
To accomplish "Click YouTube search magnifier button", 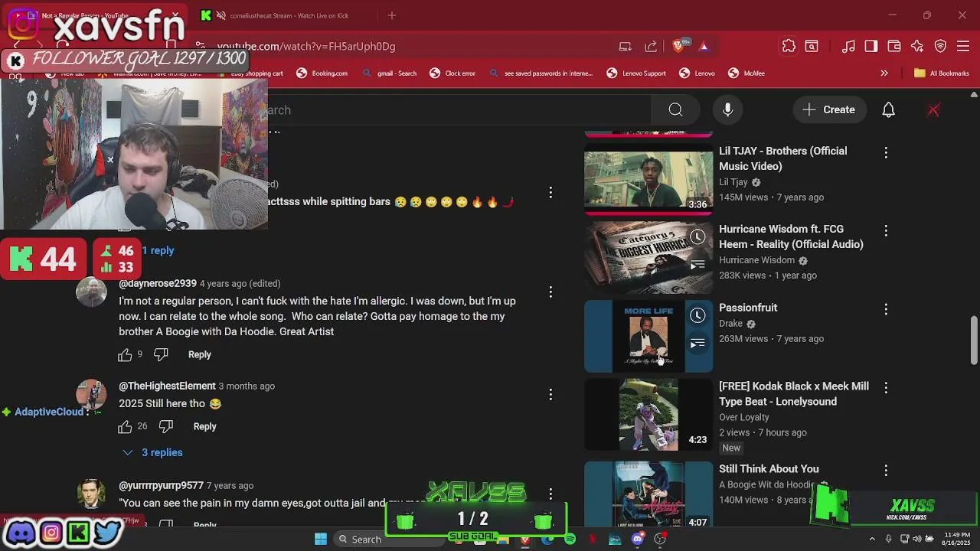I will 675,110.
